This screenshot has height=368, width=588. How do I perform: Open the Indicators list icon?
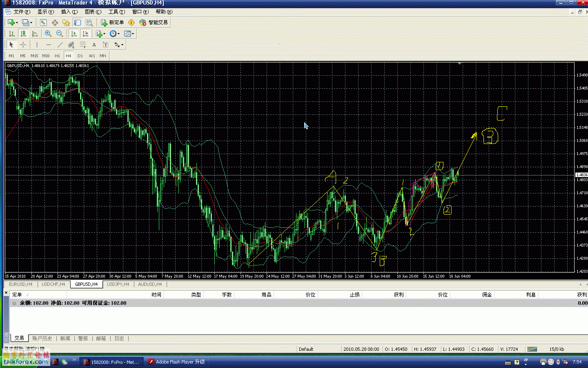pos(99,34)
